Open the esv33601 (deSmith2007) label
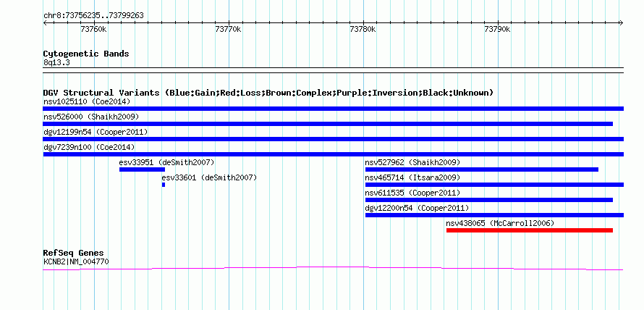644x310 pixels. tap(209, 177)
